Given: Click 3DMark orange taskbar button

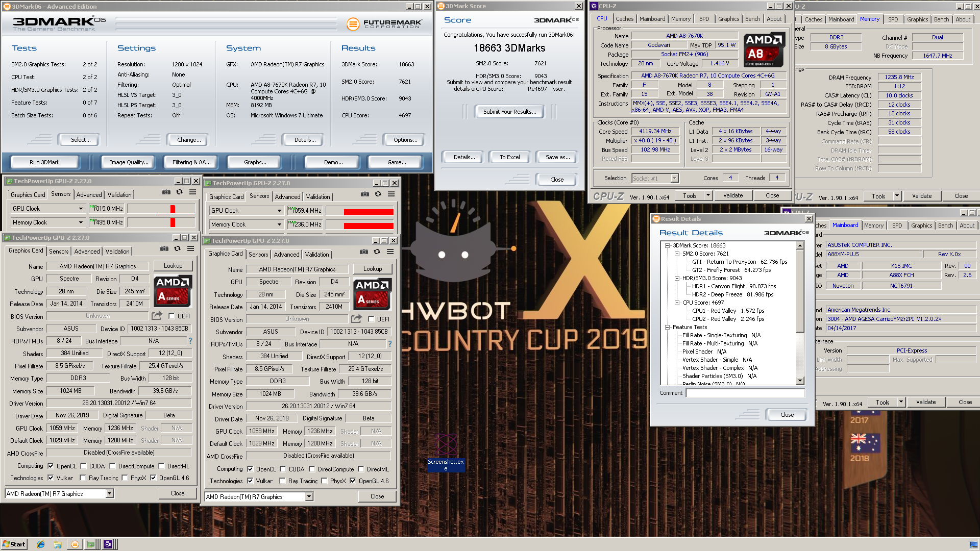Looking at the screenshot, I should 75,544.
